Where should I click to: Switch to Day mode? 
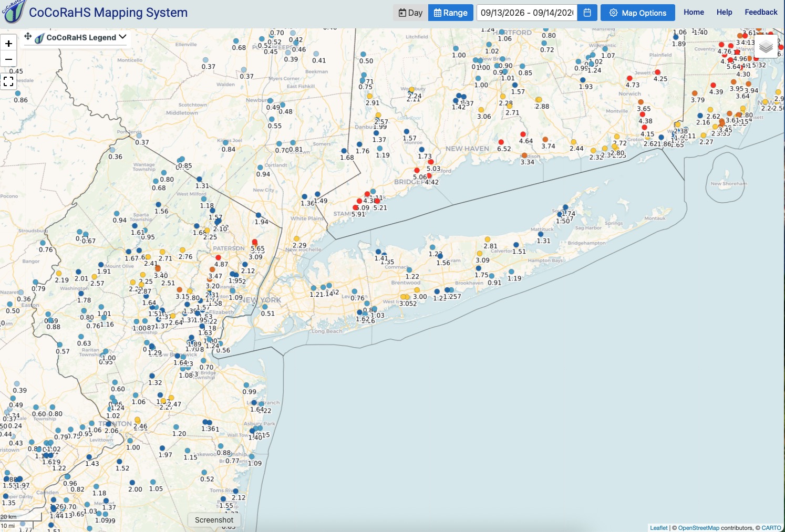[410, 13]
